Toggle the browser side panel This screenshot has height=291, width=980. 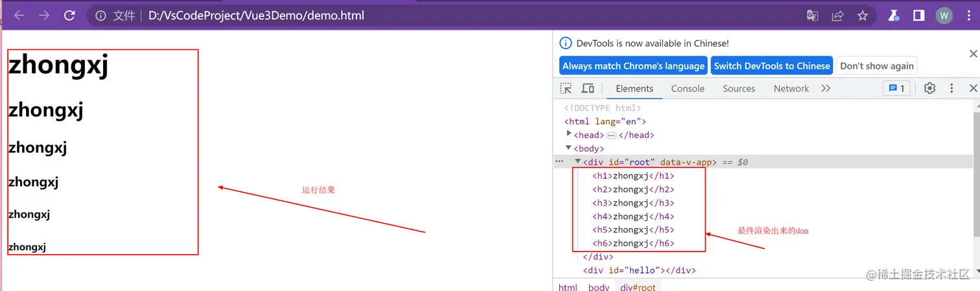[x=918, y=16]
